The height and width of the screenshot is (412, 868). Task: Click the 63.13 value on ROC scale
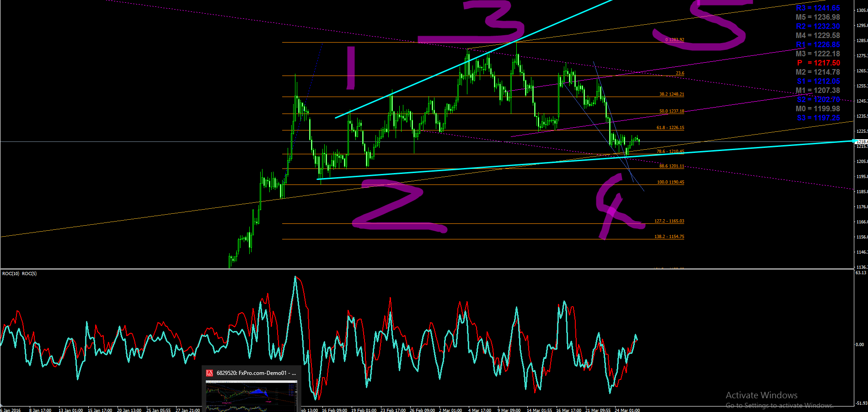tap(860, 273)
